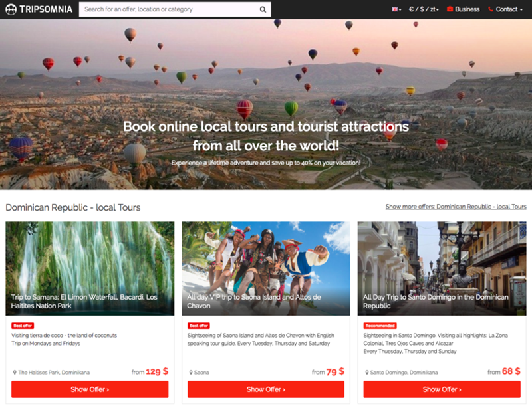Image resolution: width=532 pixels, height=408 pixels.
Task: Click the magnifying glass search icon
Action: coord(263,9)
